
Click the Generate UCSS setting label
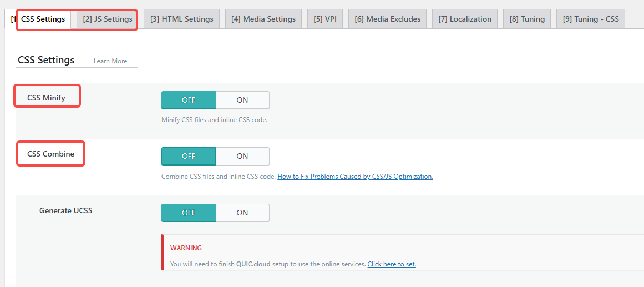[65, 210]
